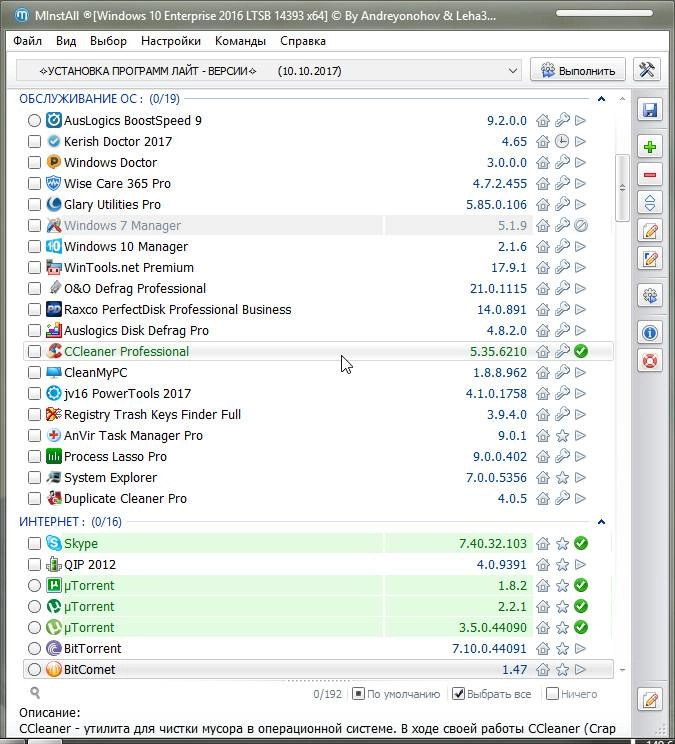The height and width of the screenshot is (744, 675).
Task: Click the magnifier search icon at bottom
Action: point(35,693)
